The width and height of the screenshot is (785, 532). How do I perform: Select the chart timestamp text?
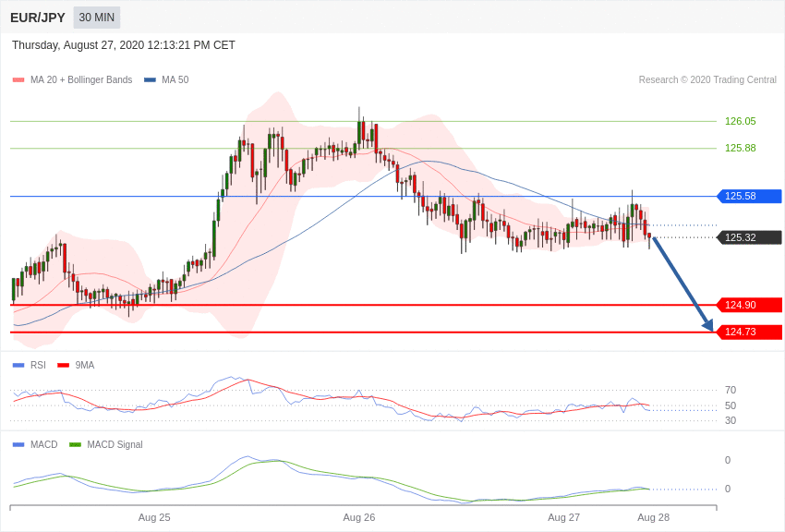click(123, 45)
